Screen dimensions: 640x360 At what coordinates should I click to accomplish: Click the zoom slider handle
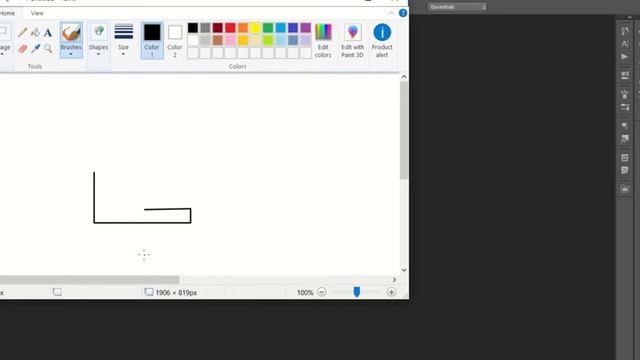(x=357, y=292)
